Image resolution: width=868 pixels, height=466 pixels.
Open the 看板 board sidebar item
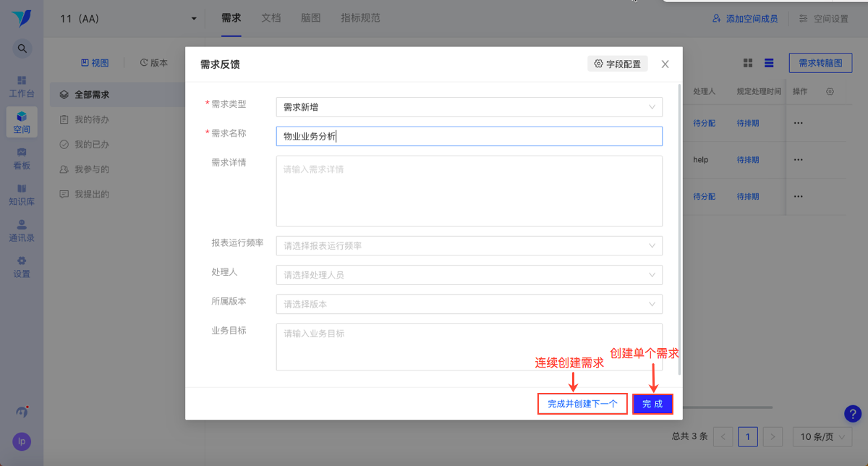pyautogui.click(x=22, y=158)
